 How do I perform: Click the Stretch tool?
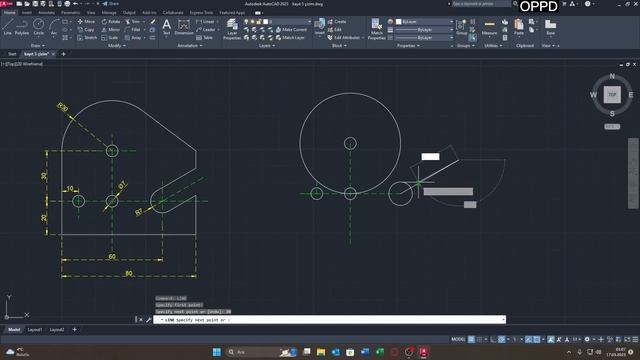click(x=87, y=38)
